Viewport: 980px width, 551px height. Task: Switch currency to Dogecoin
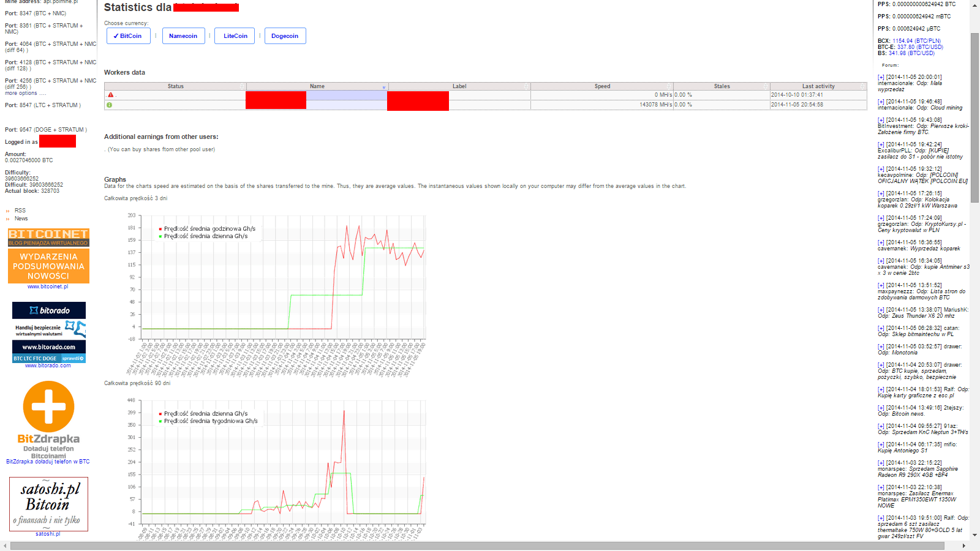(285, 36)
